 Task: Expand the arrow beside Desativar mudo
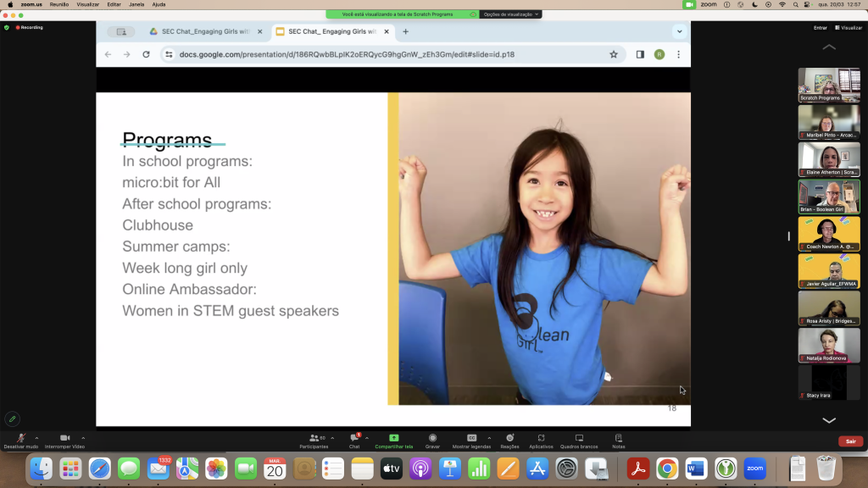click(x=36, y=438)
